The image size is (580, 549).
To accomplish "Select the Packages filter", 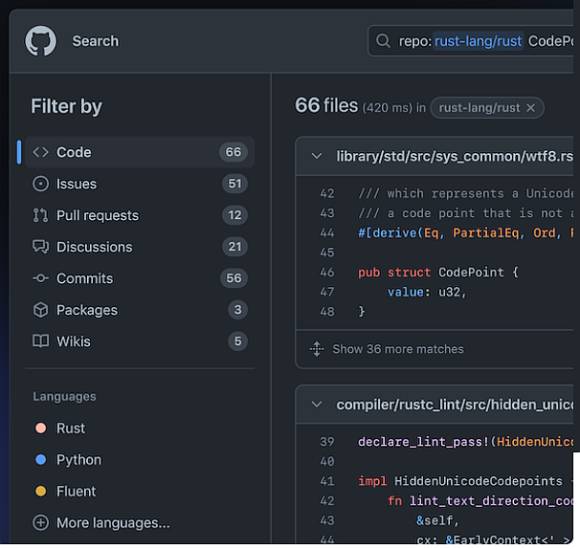I will pos(140,310).
